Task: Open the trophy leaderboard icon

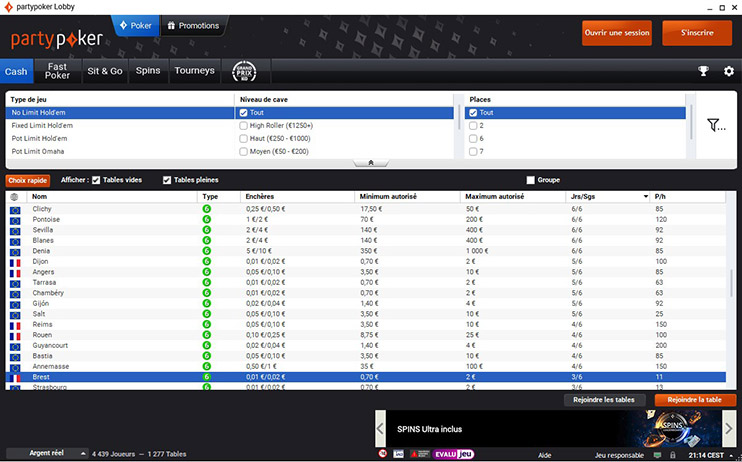Action: click(x=703, y=71)
